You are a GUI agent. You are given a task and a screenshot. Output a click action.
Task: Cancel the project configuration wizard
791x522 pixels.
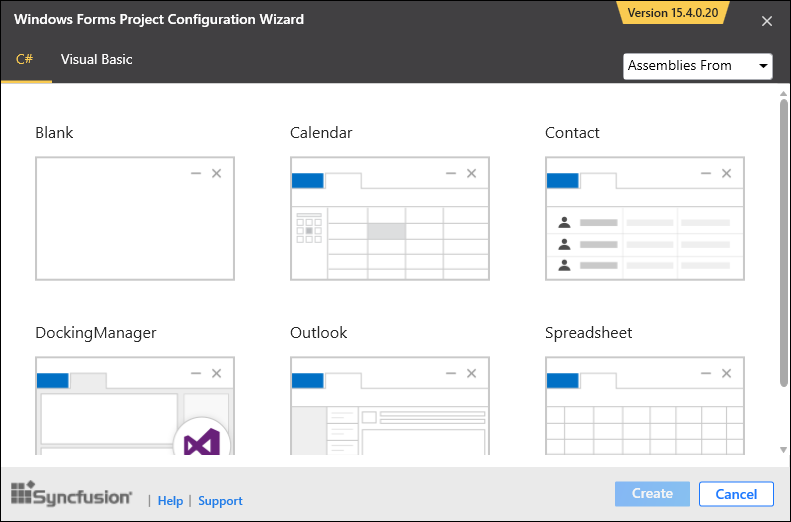[736, 494]
